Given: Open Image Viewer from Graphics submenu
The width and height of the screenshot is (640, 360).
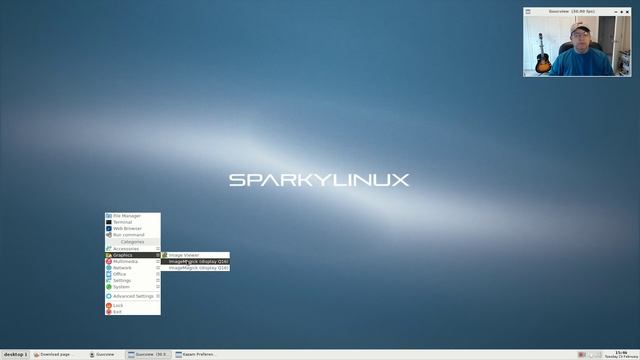Looking at the screenshot, I should coord(196,255).
